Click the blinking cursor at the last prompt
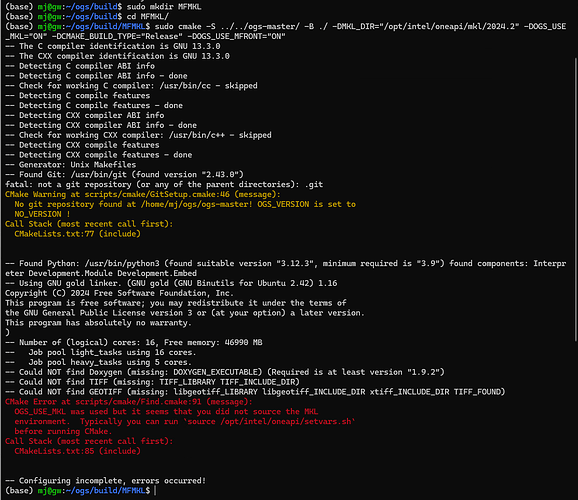The width and height of the screenshot is (578, 500). pos(155,490)
